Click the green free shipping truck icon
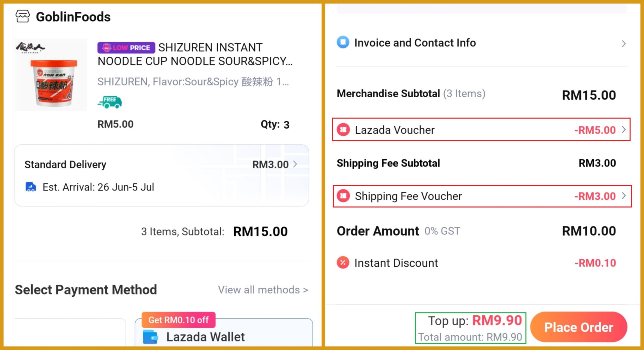The width and height of the screenshot is (644, 350). pyautogui.click(x=110, y=102)
